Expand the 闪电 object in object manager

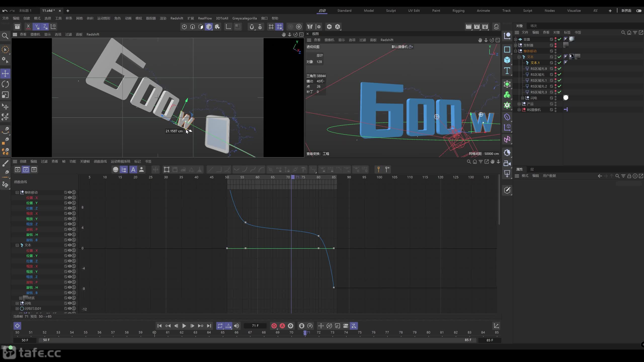(x=522, y=98)
